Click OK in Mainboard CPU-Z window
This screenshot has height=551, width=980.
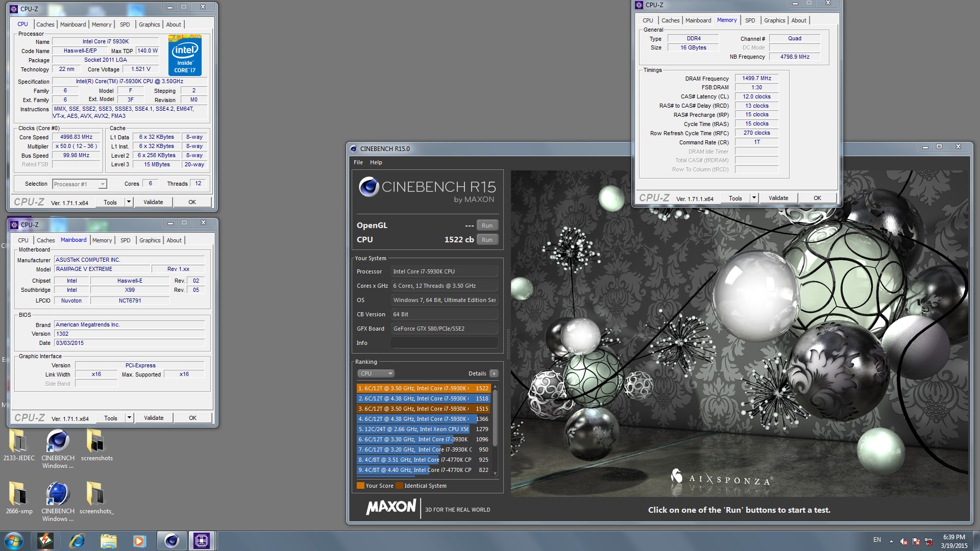[x=192, y=418]
